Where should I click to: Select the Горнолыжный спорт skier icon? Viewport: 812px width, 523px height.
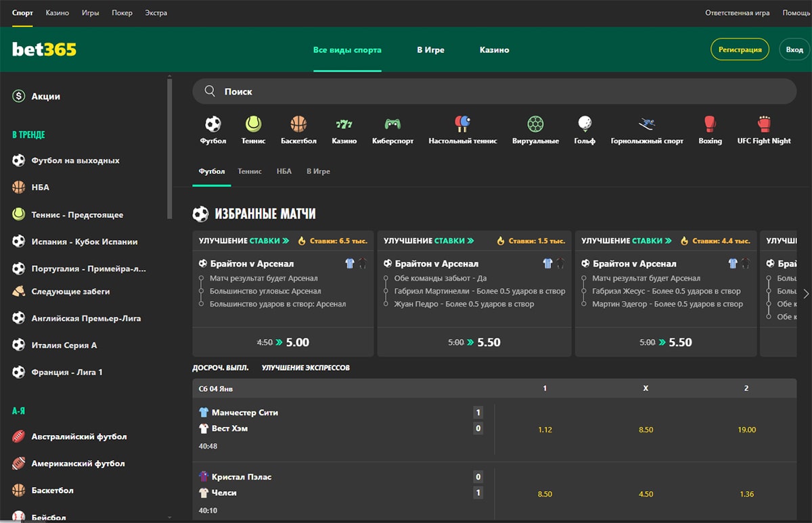point(647,124)
